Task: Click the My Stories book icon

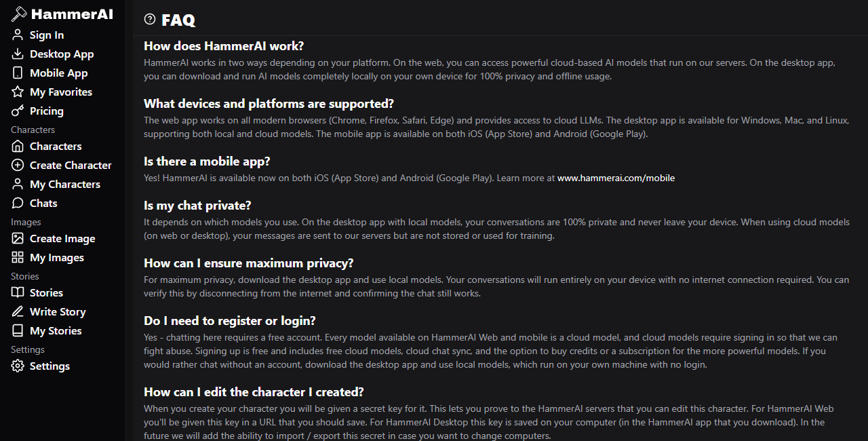Action: pyautogui.click(x=18, y=331)
